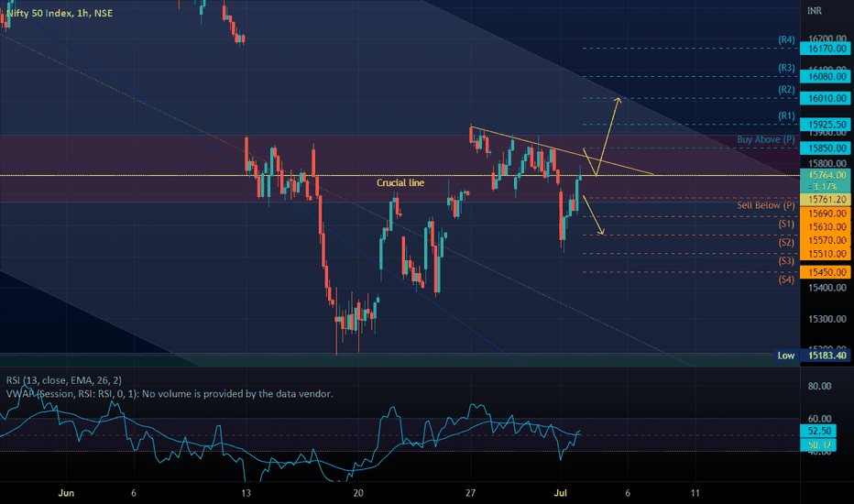This screenshot has height=504, width=854.
Task: Click the Low 15183.40 price label
Action: pos(813,356)
